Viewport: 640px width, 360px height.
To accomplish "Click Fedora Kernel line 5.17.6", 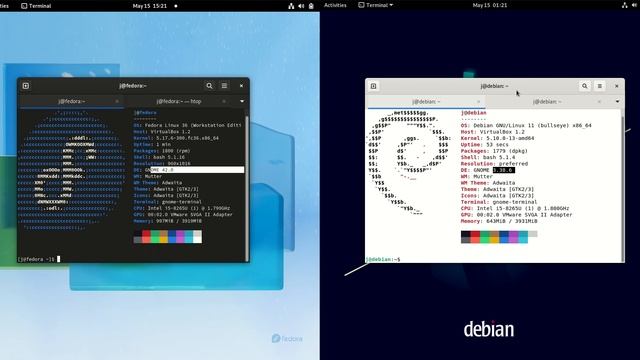I will [x=176, y=138].
